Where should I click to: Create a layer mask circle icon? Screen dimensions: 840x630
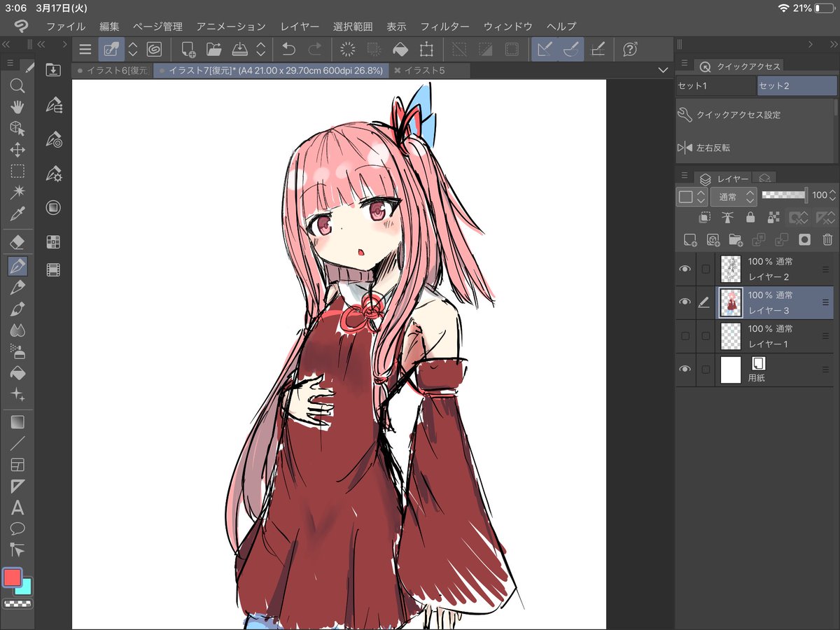coord(804,240)
